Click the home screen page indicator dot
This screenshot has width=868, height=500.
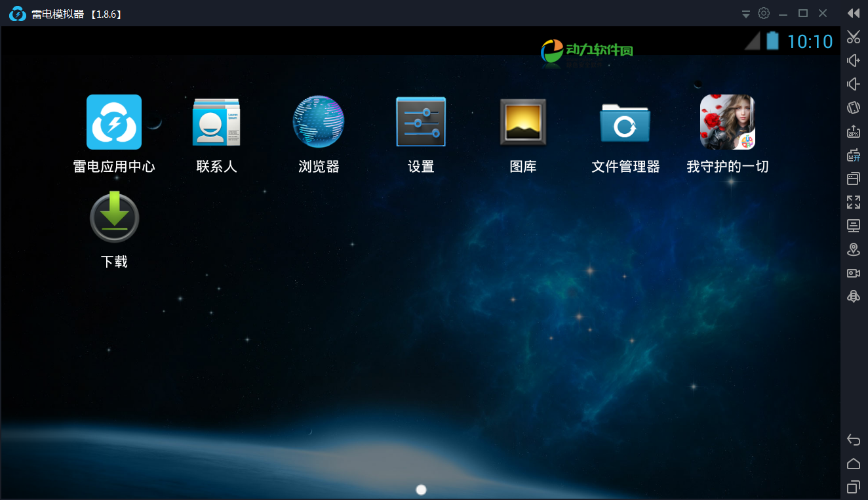click(422, 490)
